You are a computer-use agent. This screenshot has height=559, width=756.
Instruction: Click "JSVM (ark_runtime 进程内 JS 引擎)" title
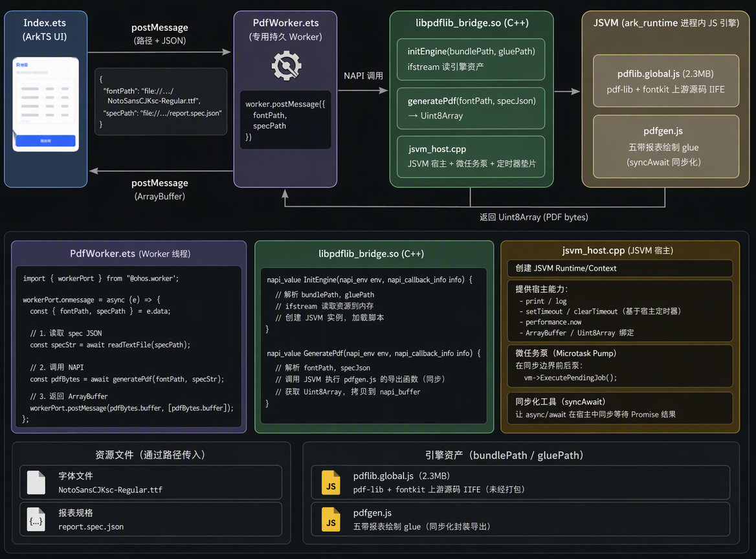click(x=666, y=23)
